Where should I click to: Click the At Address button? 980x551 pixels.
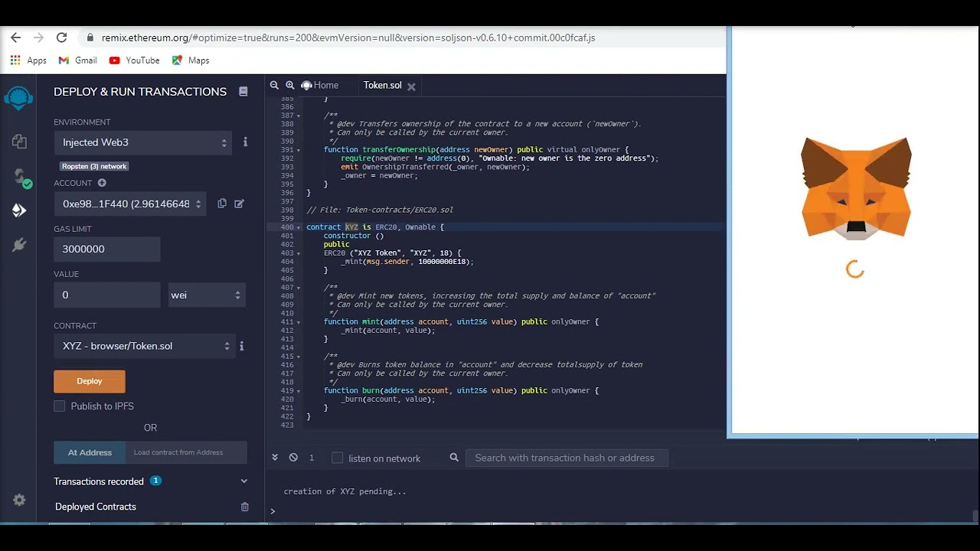coord(90,452)
